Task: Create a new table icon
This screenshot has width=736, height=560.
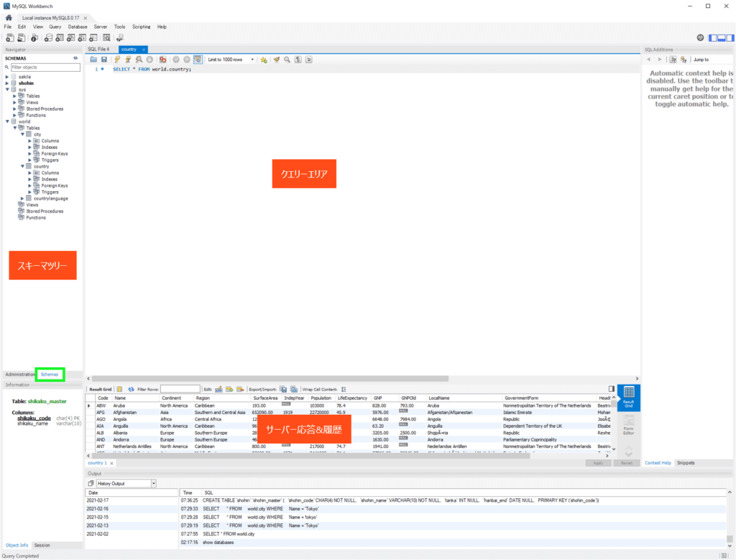Action: tap(60, 38)
